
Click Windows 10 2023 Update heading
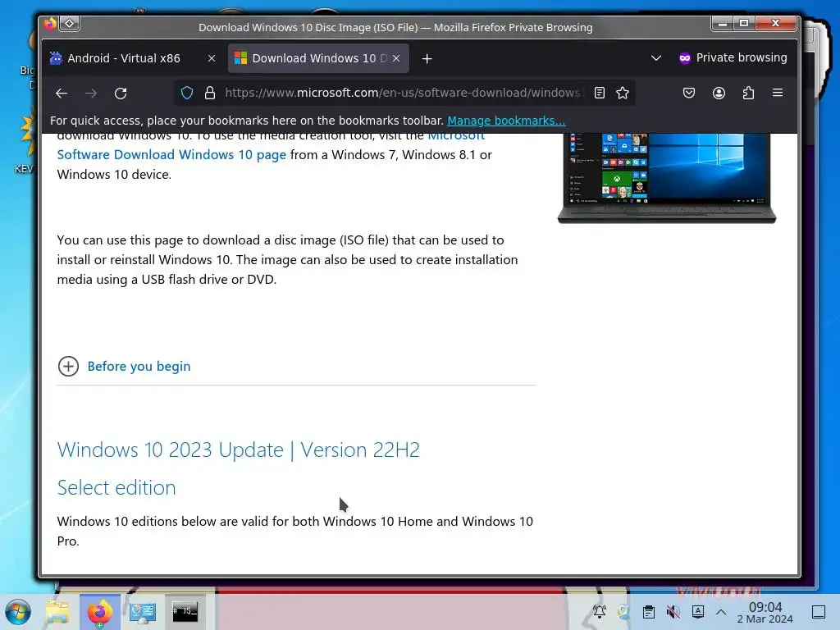pos(239,450)
